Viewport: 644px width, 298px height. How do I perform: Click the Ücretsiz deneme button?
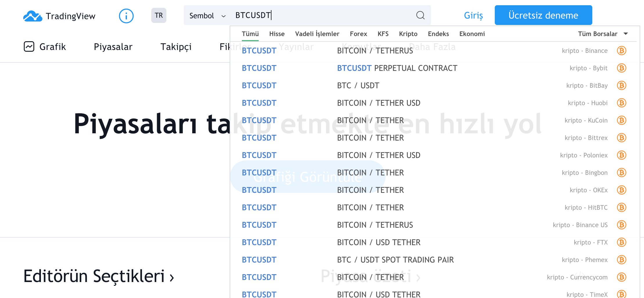point(543,15)
